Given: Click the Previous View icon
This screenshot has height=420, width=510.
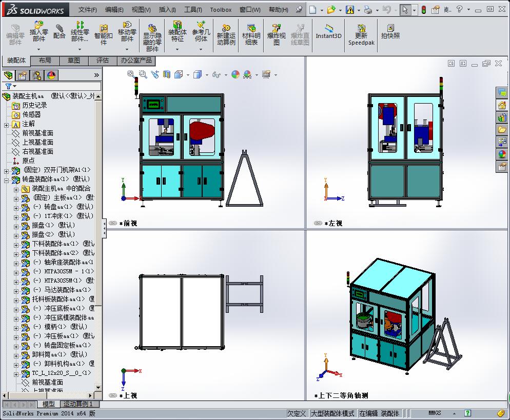Looking at the screenshot, I should tap(155, 74).
